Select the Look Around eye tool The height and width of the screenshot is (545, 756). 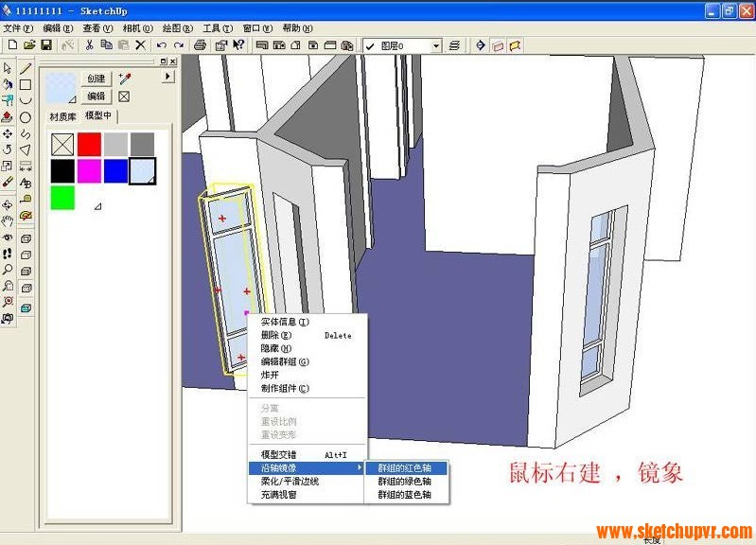8,237
